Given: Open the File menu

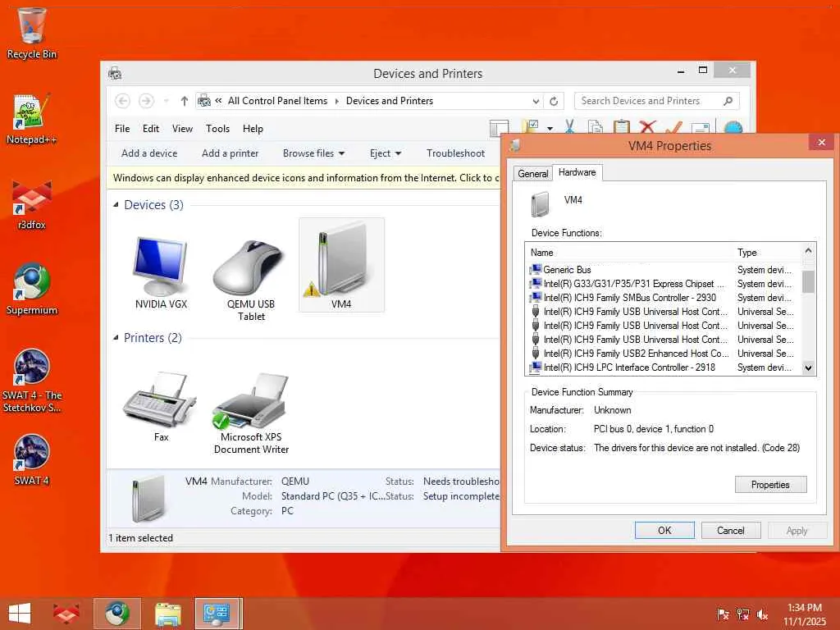Looking at the screenshot, I should (x=122, y=129).
